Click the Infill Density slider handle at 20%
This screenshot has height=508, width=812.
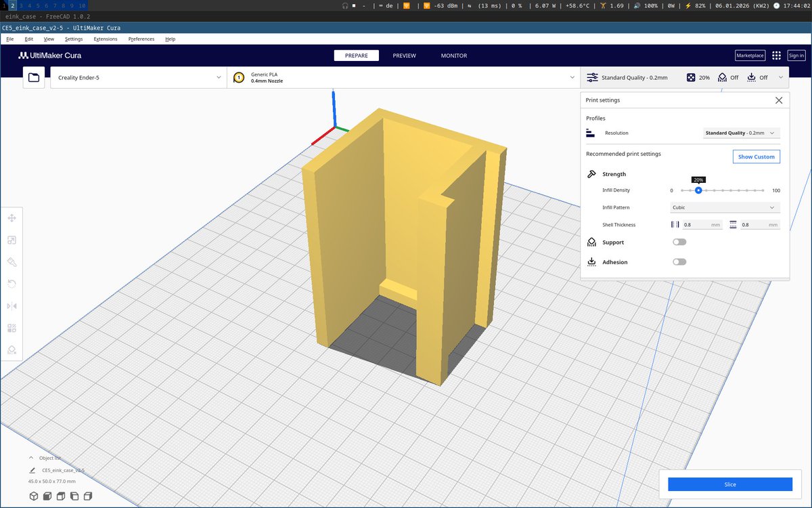click(698, 190)
